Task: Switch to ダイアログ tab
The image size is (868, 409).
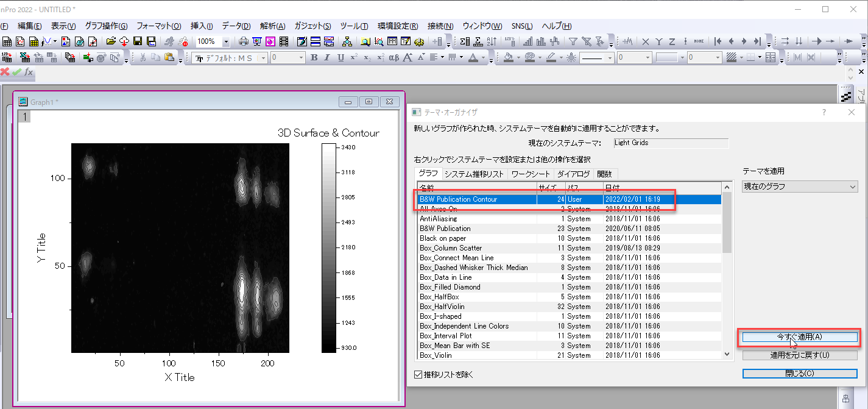Action: (573, 174)
